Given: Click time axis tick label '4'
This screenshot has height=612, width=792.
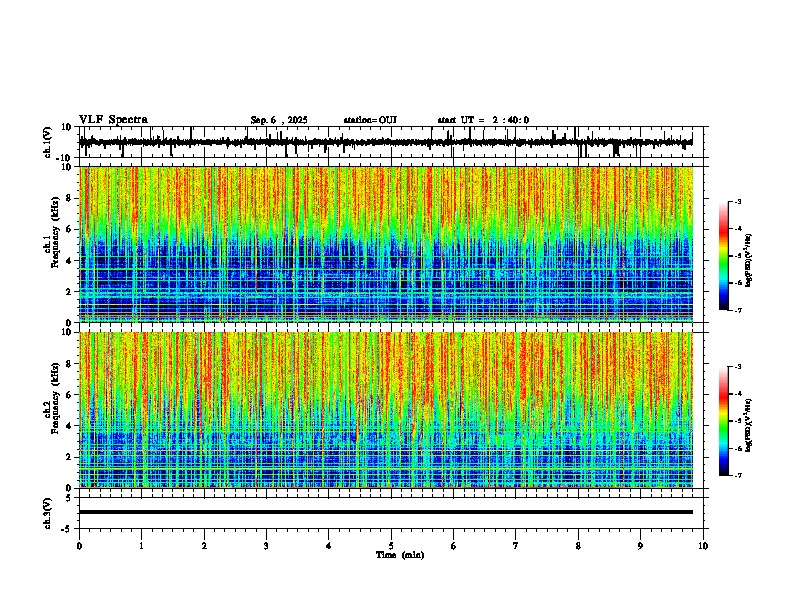Looking at the screenshot, I should [328, 546].
